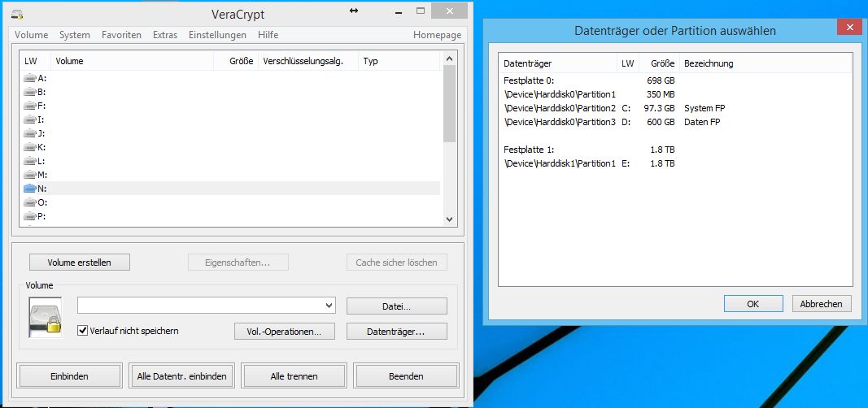Click the 'Daten FP' label text

point(703,122)
